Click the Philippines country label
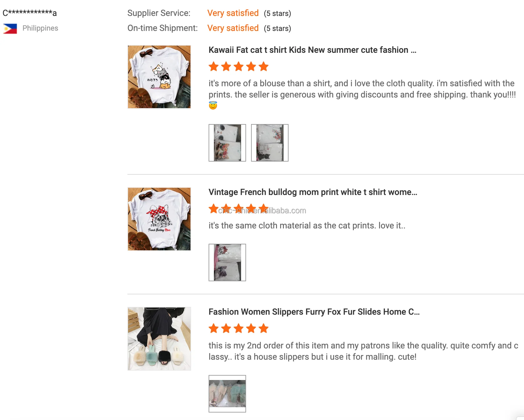The height and width of the screenshot is (420, 524). coord(40,28)
